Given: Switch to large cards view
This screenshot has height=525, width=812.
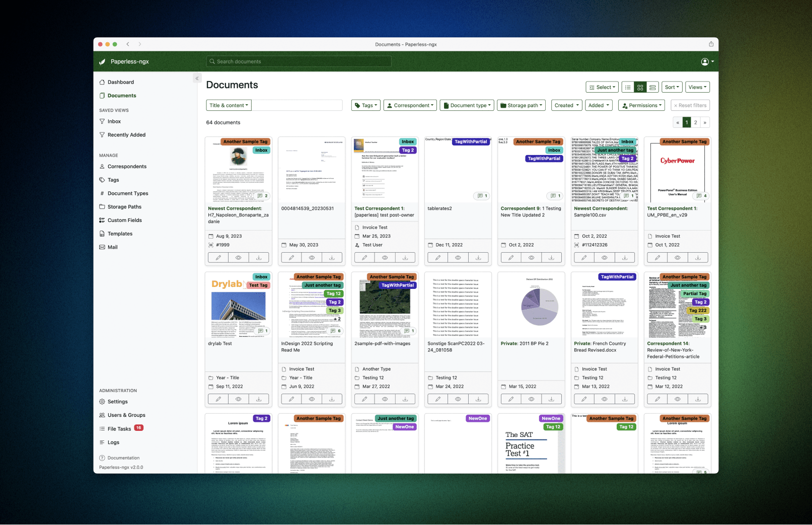Looking at the screenshot, I should point(652,87).
